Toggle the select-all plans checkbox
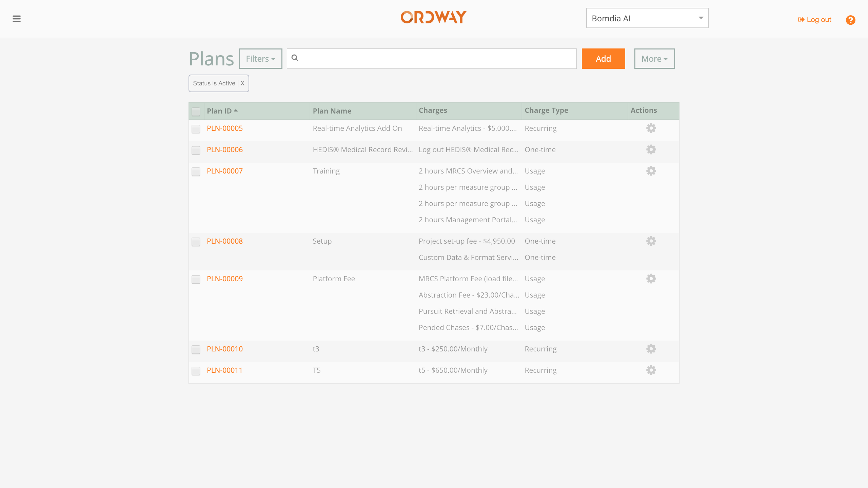 pyautogui.click(x=196, y=111)
